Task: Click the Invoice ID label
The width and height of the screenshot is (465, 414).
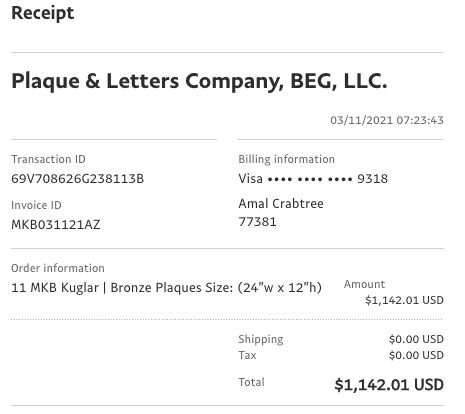Action: [x=36, y=205]
